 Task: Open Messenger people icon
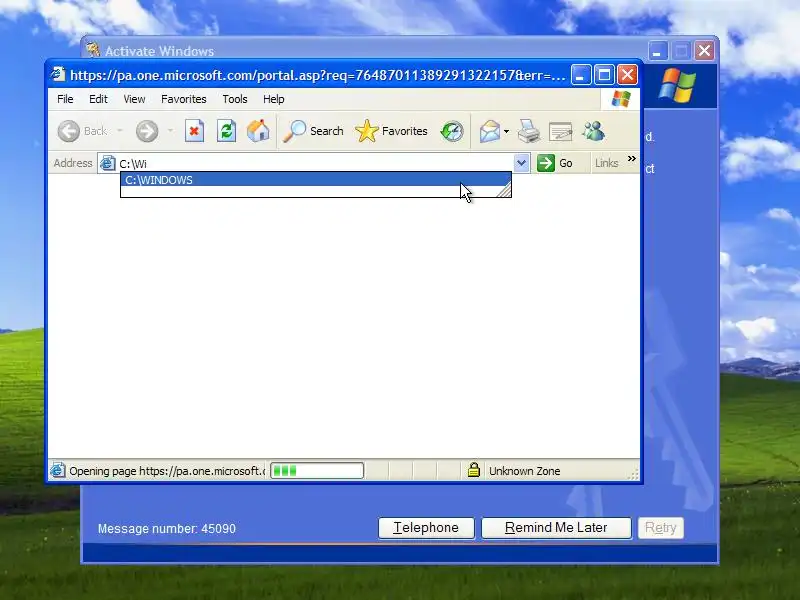[593, 131]
